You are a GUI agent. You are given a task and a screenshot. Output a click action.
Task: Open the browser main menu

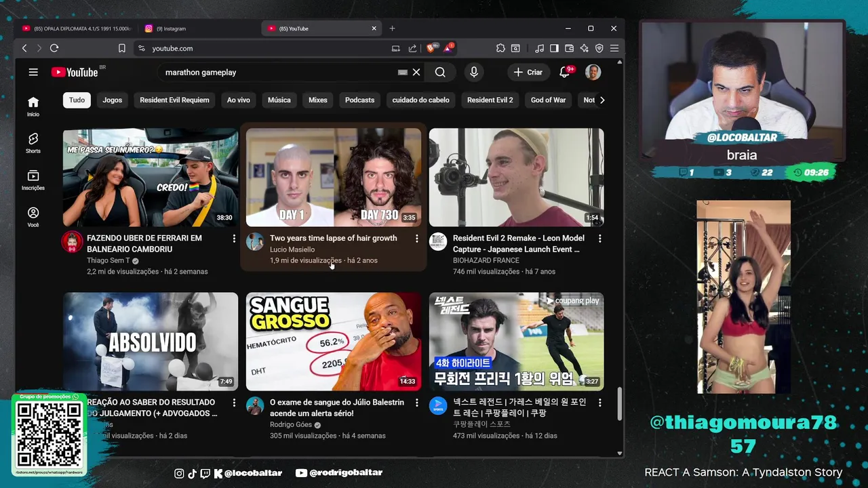tap(614, 48)
